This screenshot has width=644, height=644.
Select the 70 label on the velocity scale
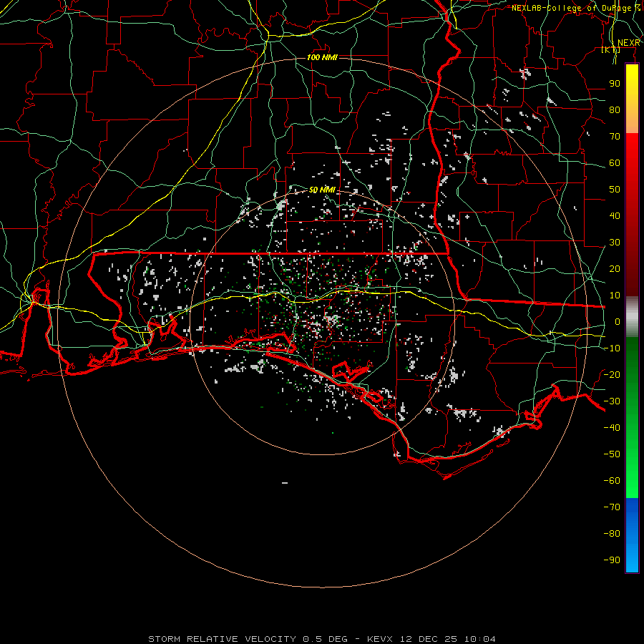coord(615,137)
